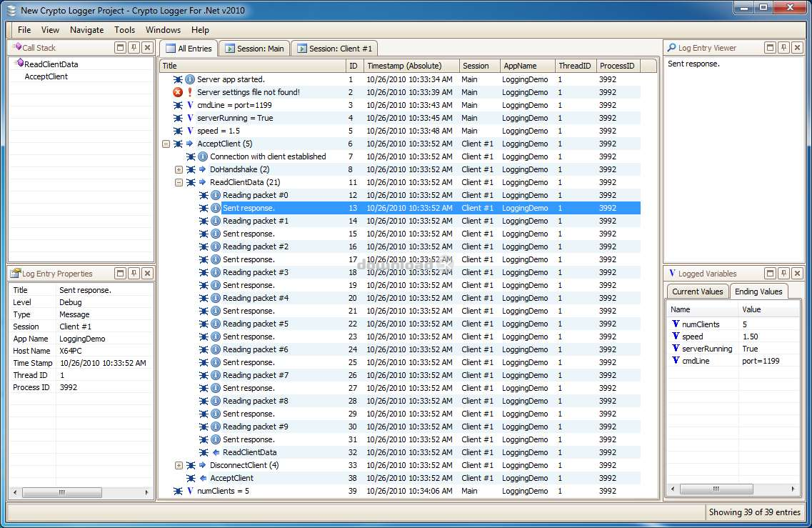
Task: Select the Reading packet #5 log entry
Action: tap(255, 324)
